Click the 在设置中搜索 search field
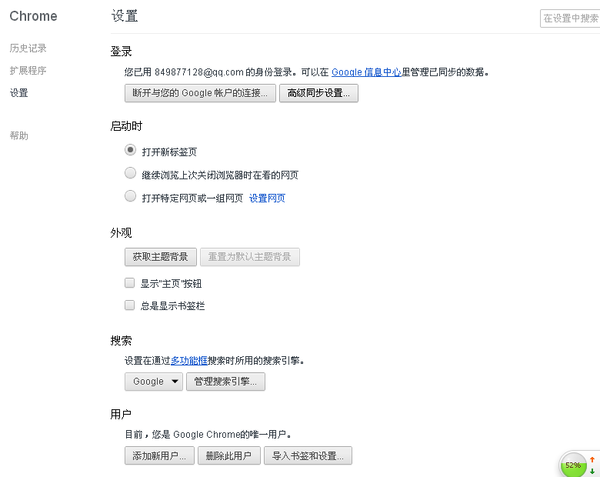The height and width of the screenshot is (477, 600). point(570,18)
